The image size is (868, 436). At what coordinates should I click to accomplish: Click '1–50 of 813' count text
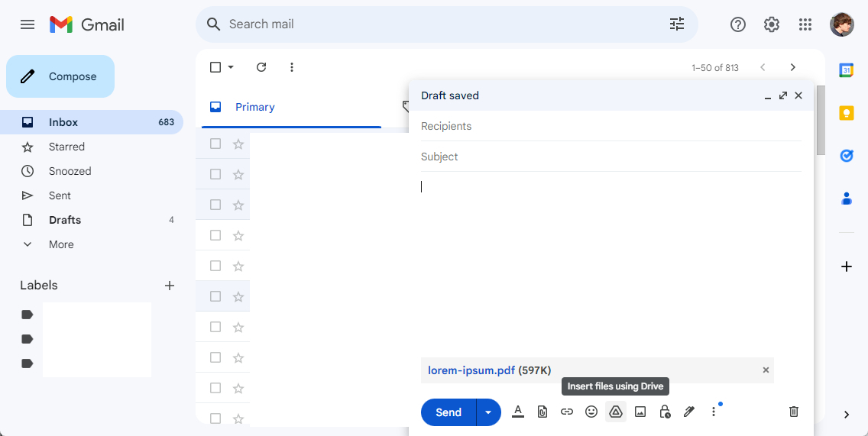coord(715,67)
